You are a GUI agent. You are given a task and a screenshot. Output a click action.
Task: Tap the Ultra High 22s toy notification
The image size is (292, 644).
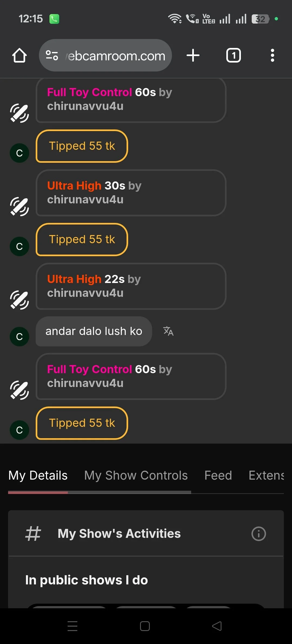click(x=131, y=286)
